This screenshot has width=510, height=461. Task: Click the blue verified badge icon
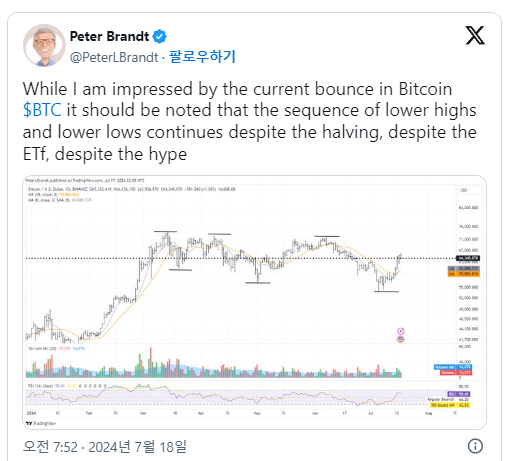point(160,36)
